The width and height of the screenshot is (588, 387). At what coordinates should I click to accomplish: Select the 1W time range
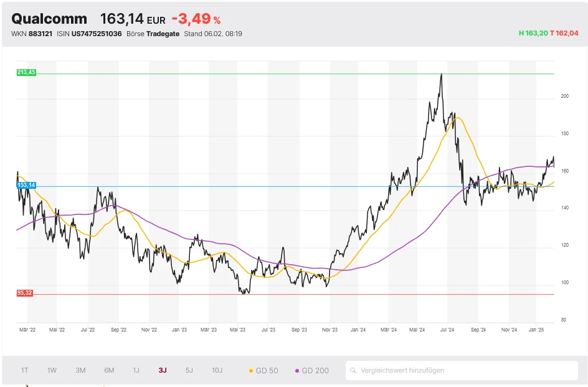click(x=52, y=370)
